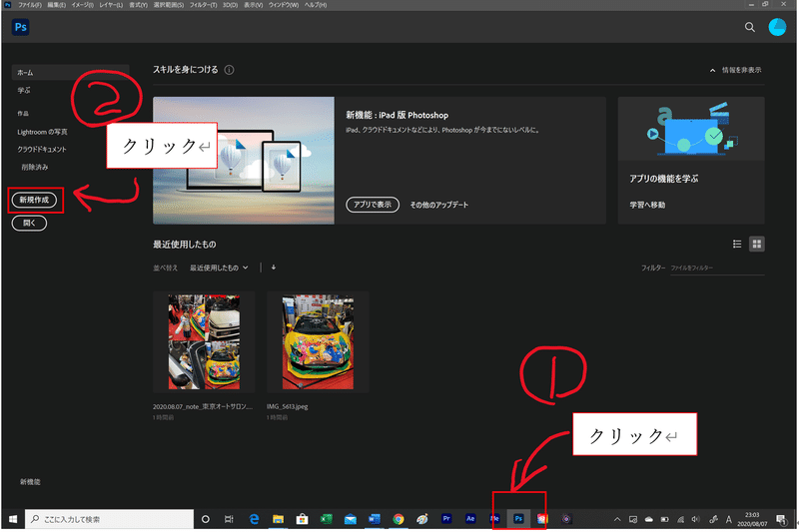This screenshot has height=532, width=799.
Task: Collapse section with 情報を非表示
Action: tap(736, 70)
